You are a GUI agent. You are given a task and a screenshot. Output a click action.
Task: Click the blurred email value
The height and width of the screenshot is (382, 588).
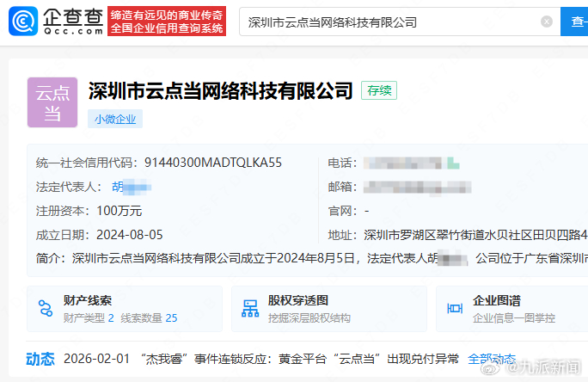(x=418, y=188)
